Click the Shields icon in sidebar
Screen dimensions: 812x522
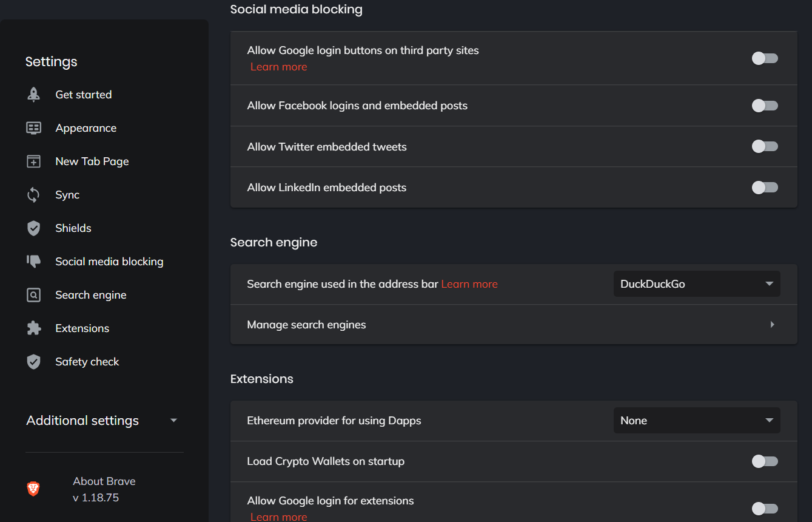(x=34, y=228)
